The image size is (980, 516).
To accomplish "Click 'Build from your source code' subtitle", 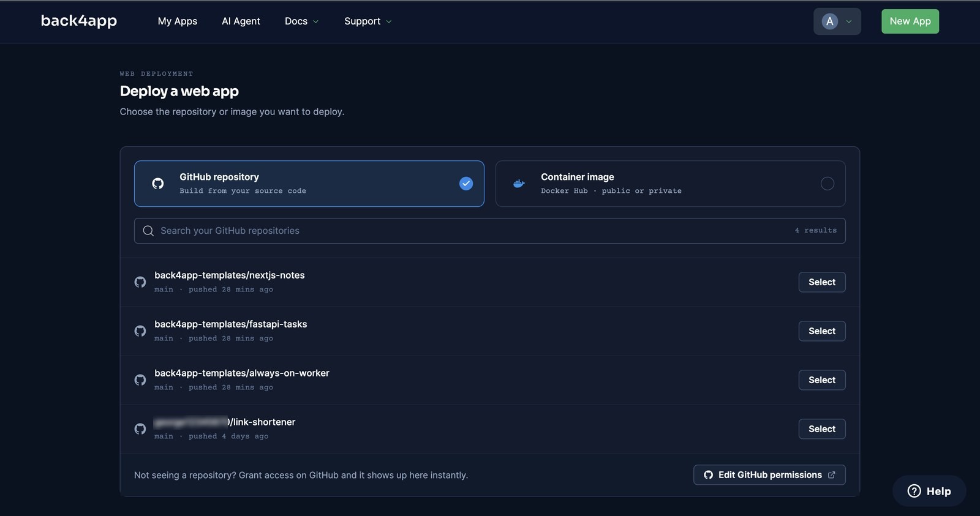I will click(x=243, y=191).
